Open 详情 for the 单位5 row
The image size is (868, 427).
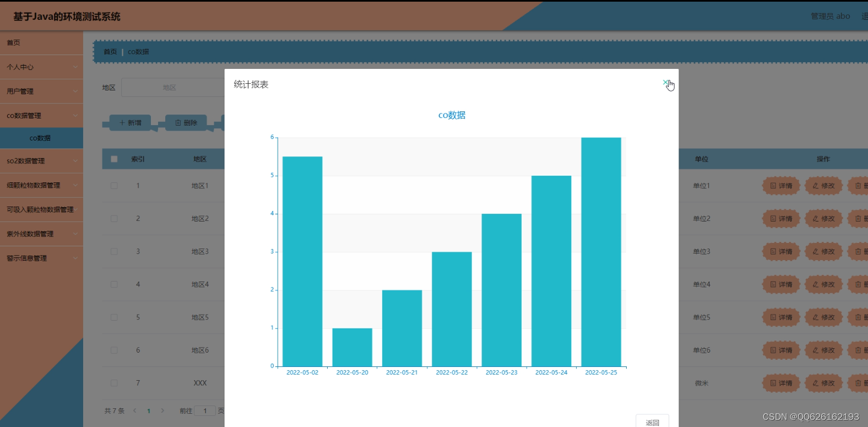781,317
